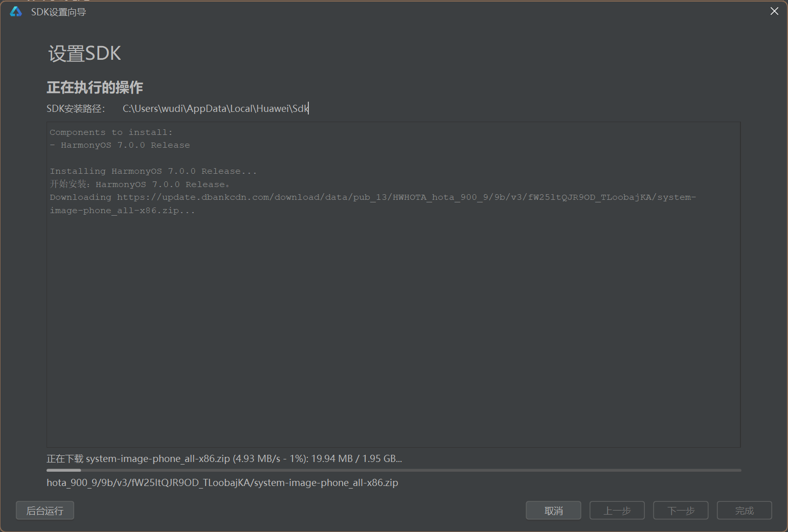Click the 'image-phone_all-x86.zip...' log line

122,211
